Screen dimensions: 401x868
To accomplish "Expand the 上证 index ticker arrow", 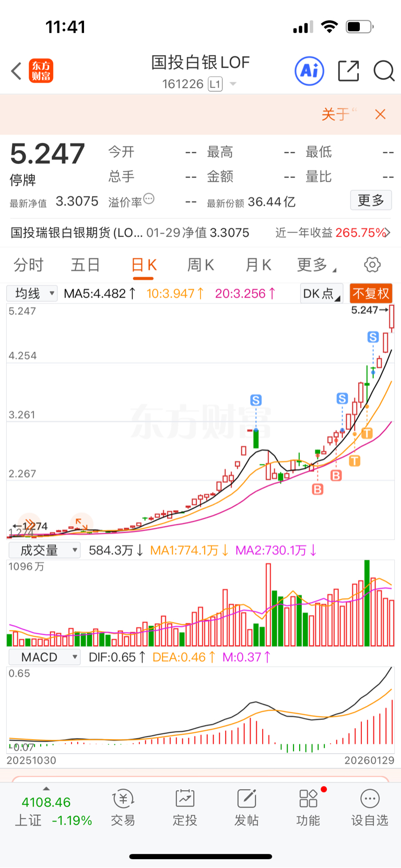I will (46, 789).
